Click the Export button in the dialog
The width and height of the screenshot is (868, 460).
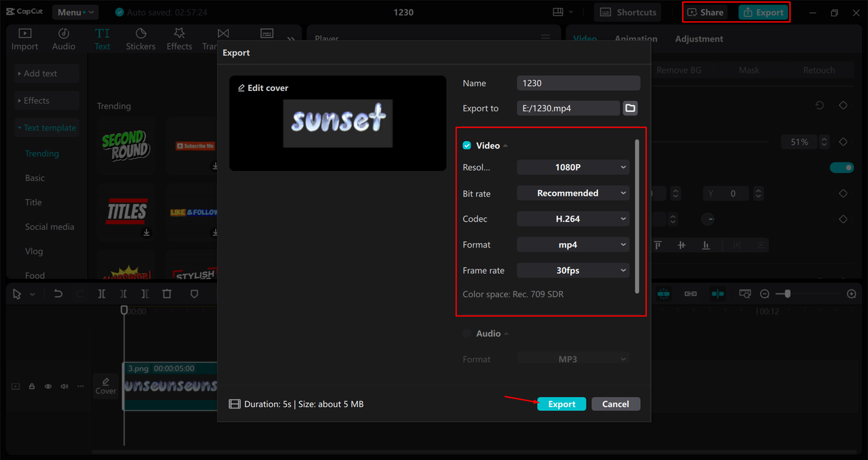pos(561,404)
